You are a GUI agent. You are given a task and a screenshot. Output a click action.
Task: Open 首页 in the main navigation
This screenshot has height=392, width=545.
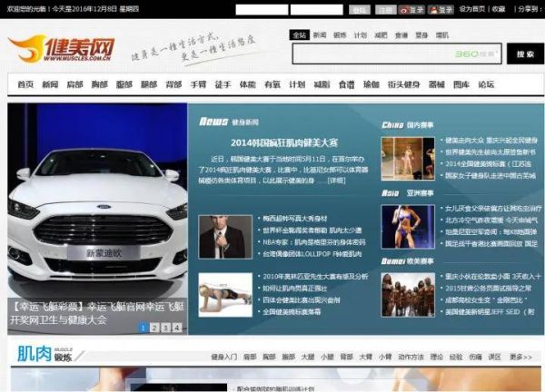pos(25,84)
